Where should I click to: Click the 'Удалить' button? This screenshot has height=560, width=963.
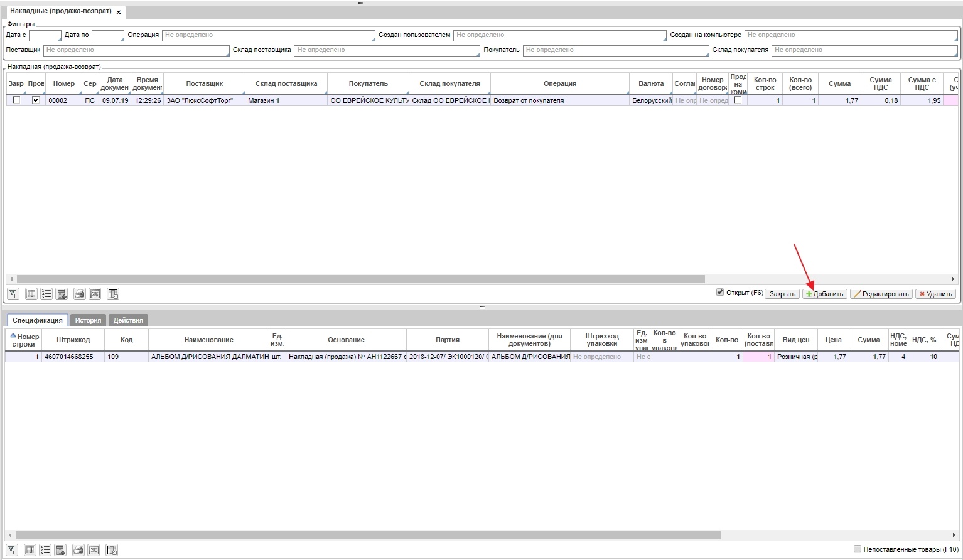(935, 294)
